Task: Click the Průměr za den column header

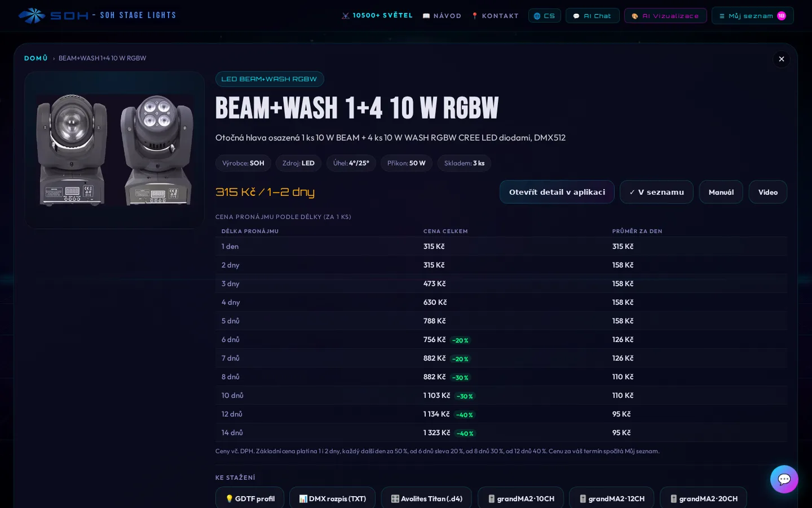Action: click(x=637, y=231)
